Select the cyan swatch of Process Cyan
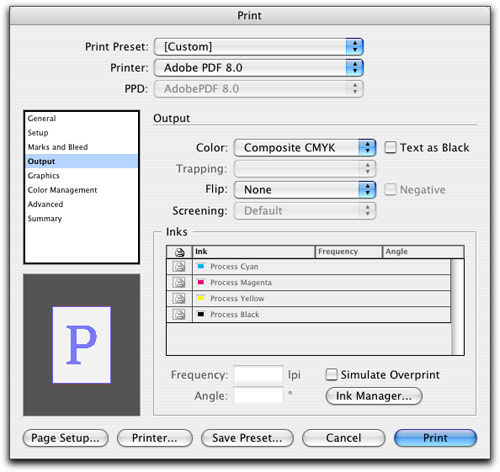The width and height of the screenshot is (500, 472). (x=201, y=266)
